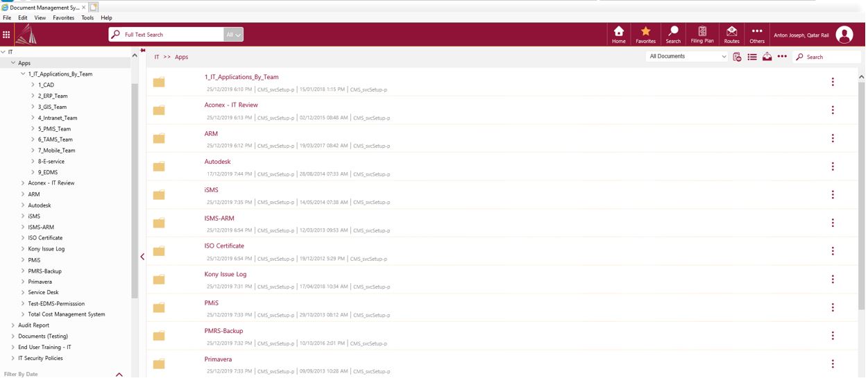Open options menu for ARM row
Screen dimensions: 868x392
(833, 138)
